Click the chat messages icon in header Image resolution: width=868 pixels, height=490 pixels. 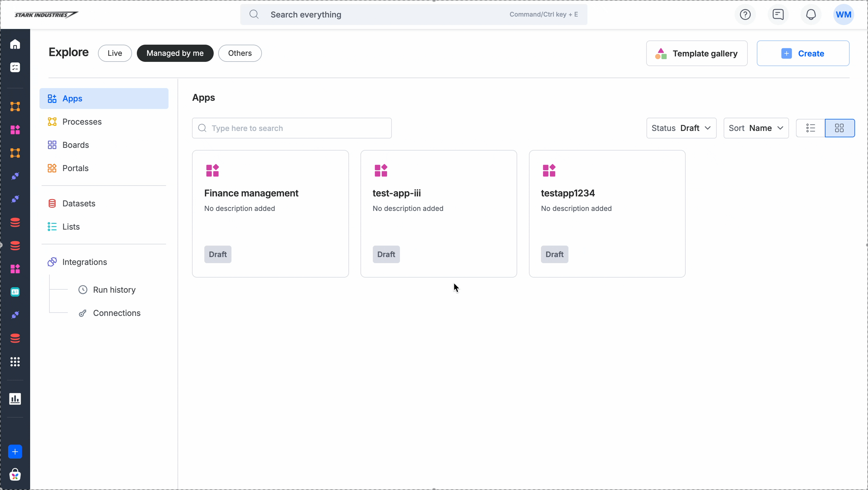pyautogui.click(x=778, y=14)
